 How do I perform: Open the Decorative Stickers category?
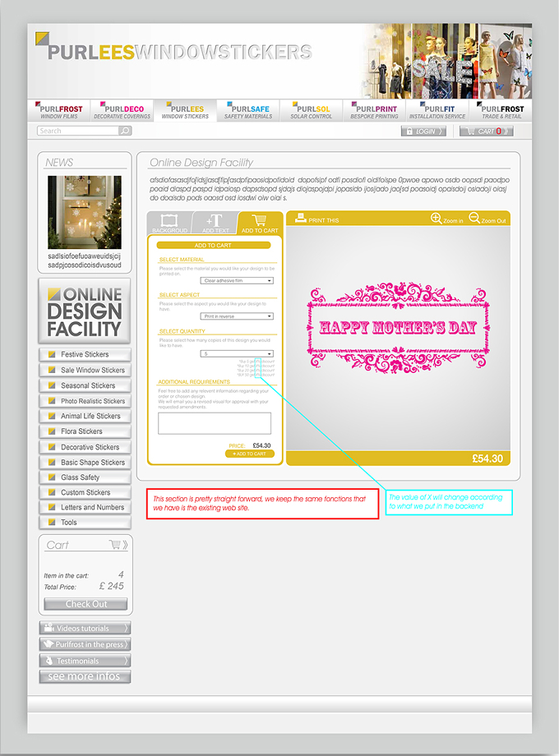point(85,447)
